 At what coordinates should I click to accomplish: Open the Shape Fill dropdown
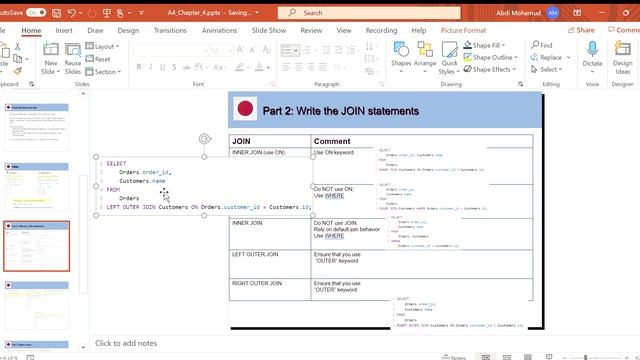pyautogui.click(x=484, y=45)
